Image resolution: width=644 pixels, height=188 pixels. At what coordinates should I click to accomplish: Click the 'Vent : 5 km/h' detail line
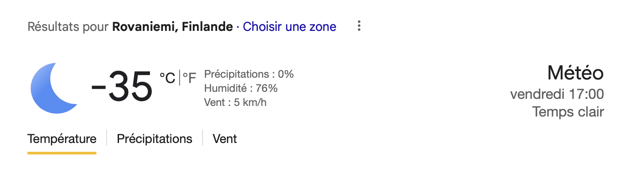[x=235, y=102]
